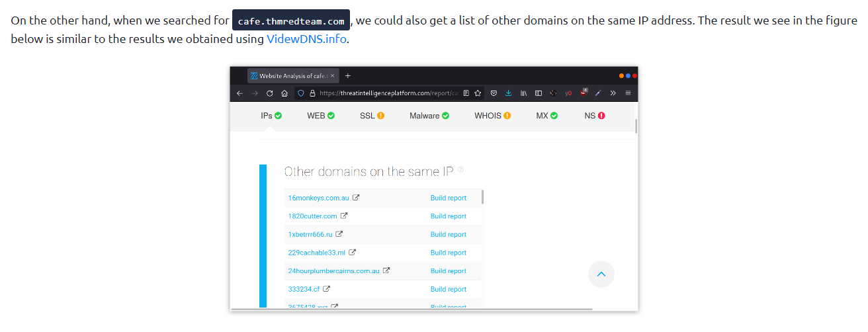The width and height of the screenshot is (868, 332).
Task: Click Build report for 16monkeys.com.au
Action: (x=448, y=198)
